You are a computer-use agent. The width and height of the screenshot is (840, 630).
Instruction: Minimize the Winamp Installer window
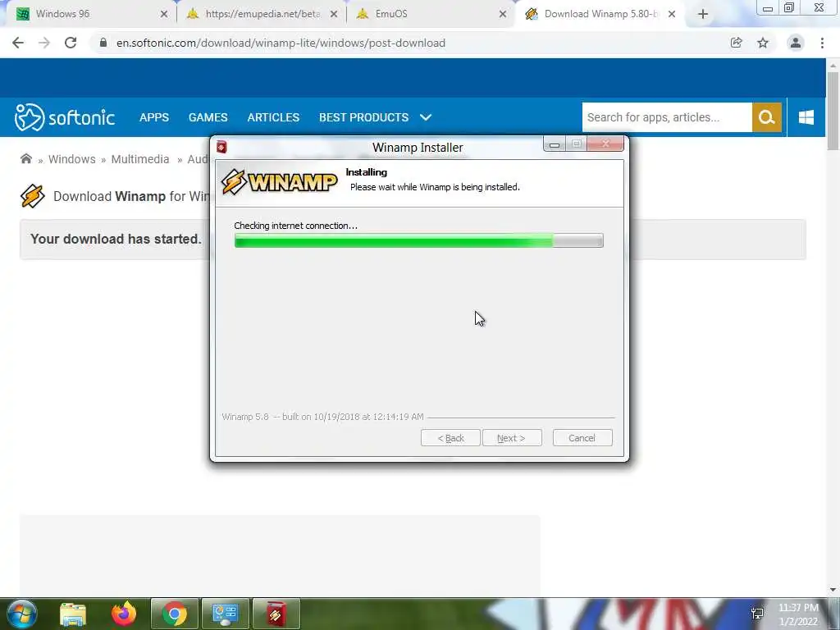(x=555, y=144)
